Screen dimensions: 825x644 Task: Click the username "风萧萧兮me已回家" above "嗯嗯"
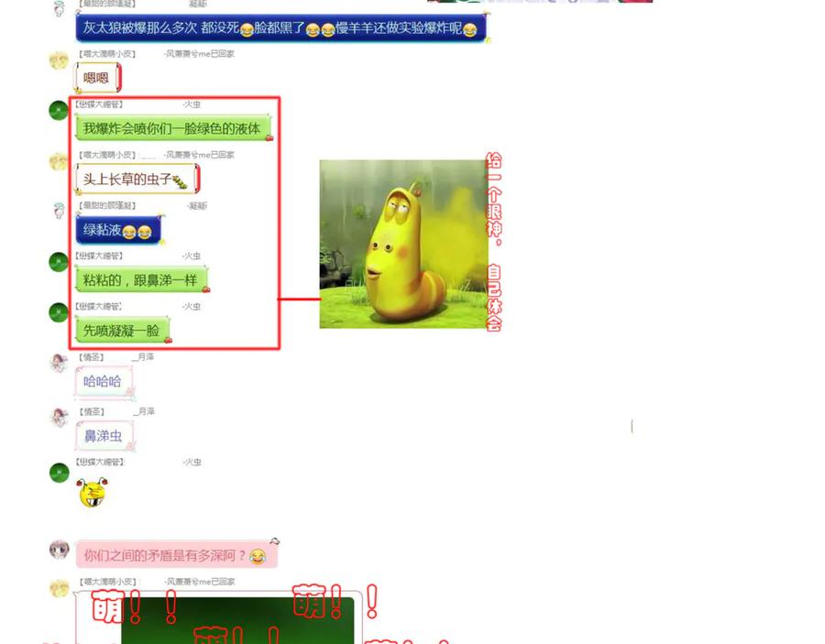tap(200, 54)
